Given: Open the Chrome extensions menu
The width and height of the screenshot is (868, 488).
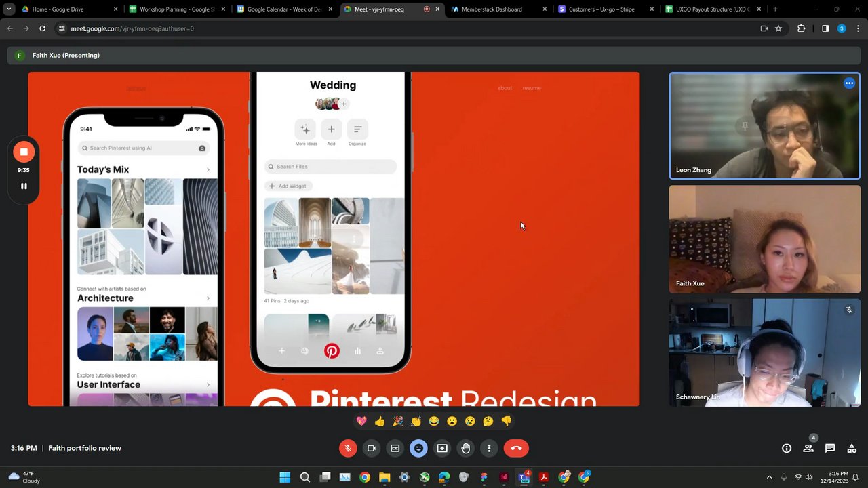Looking at the screenshot, I should click(802, 28).
